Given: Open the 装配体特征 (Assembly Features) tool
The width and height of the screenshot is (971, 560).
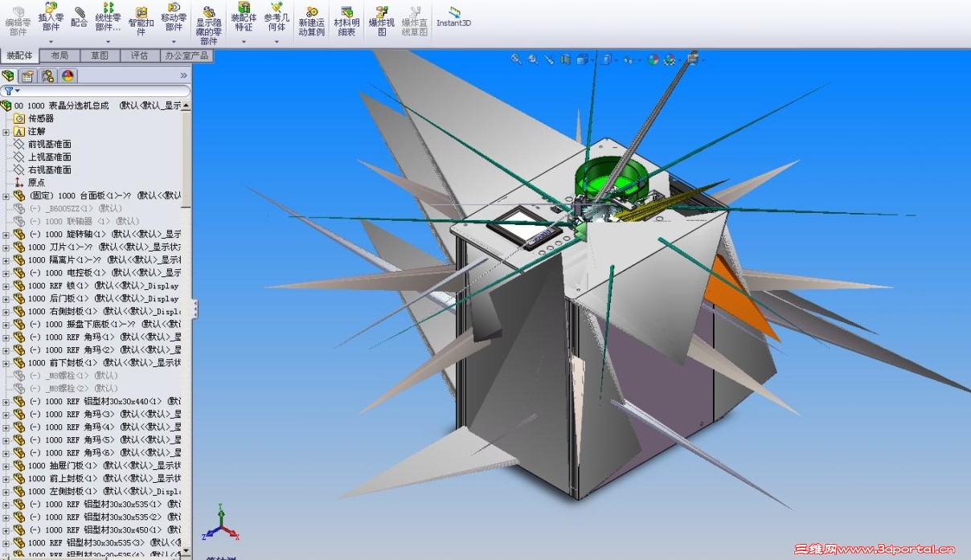Looking at the screenshot, I should coord(244,18).
